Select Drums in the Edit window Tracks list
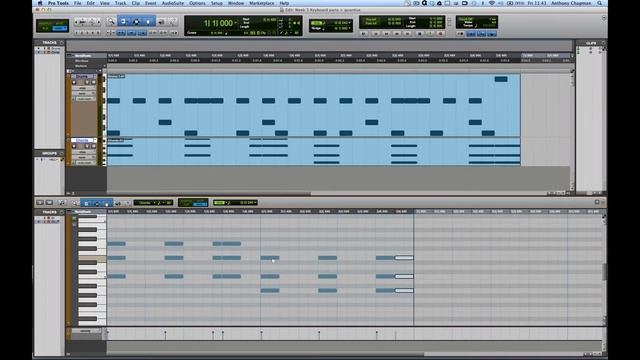 (56, 49)
